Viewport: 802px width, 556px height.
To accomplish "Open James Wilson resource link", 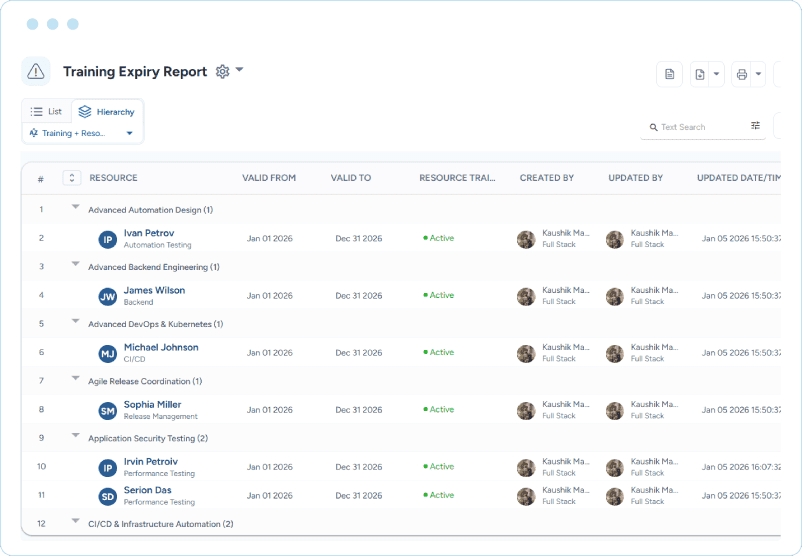I will pyautogui.click(x=154, y=291).
